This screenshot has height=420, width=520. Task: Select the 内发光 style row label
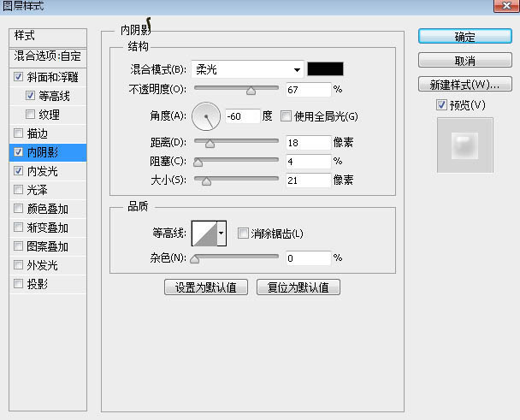coord(43,171)
